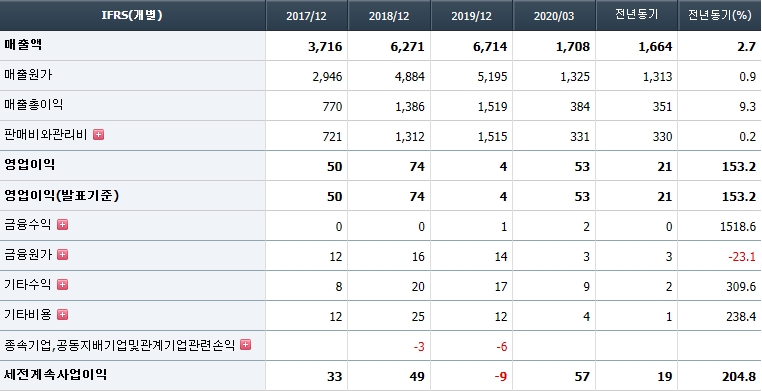Click 세전계속사업이익 red value -9
The width and height of the screenshot is (762, 391).
click(x=500, y=377)
